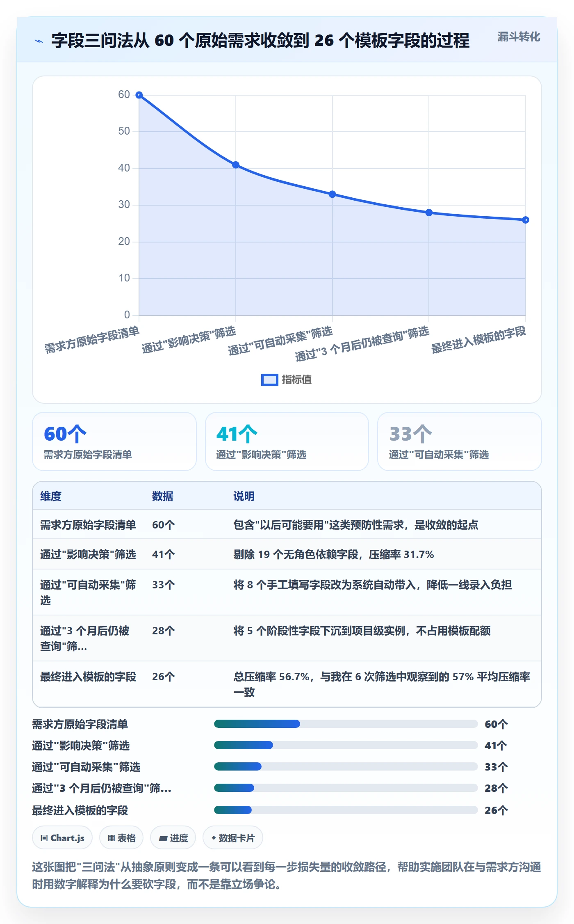Select the 28个 table cell
This screenshot has width=574, height=924.
tap(164, 631)
